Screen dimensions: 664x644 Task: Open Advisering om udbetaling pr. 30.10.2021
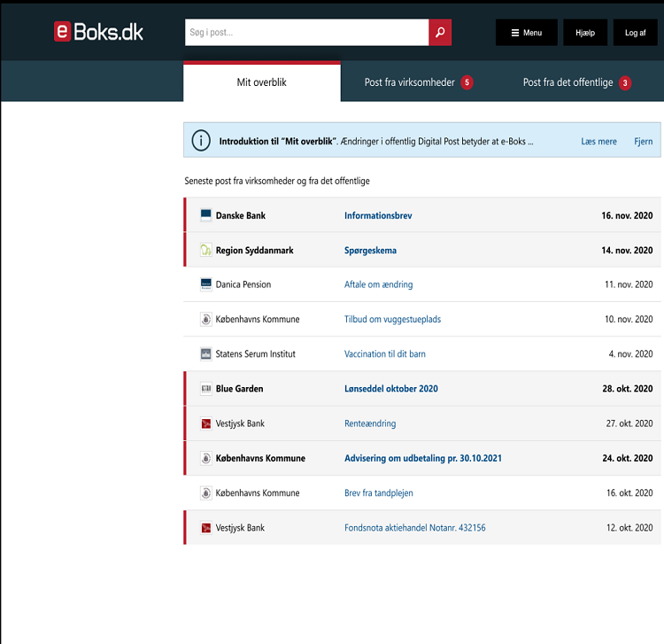click(x=423, y=458)
